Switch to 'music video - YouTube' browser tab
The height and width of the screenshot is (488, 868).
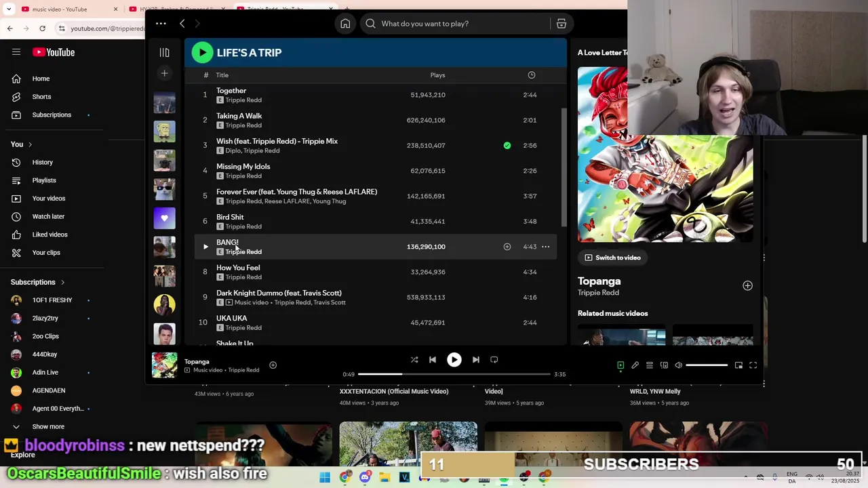click(68, 9)
